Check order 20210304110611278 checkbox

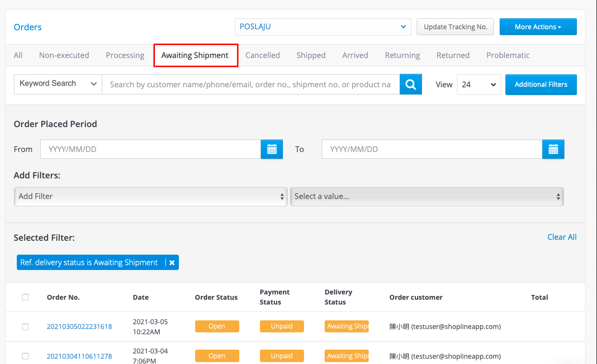point(25,356)
